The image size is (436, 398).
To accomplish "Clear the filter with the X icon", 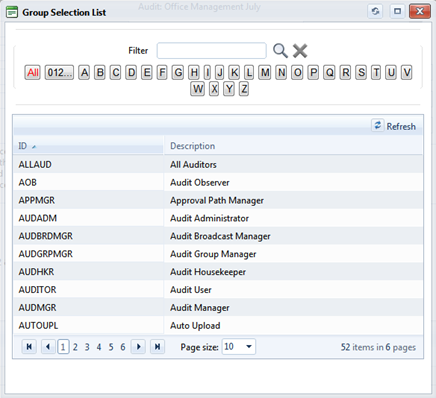I will [300, 51].
